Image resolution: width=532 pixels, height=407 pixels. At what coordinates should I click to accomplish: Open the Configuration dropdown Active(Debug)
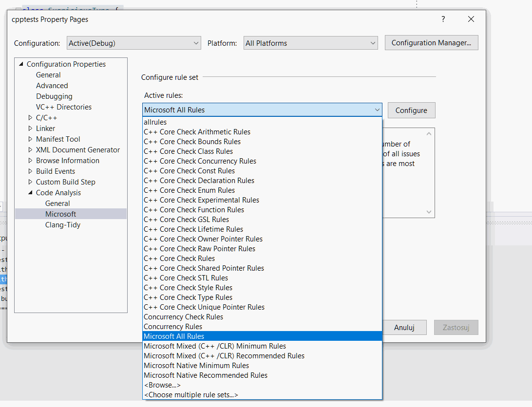pyautogui.click(x=133, y=43)
